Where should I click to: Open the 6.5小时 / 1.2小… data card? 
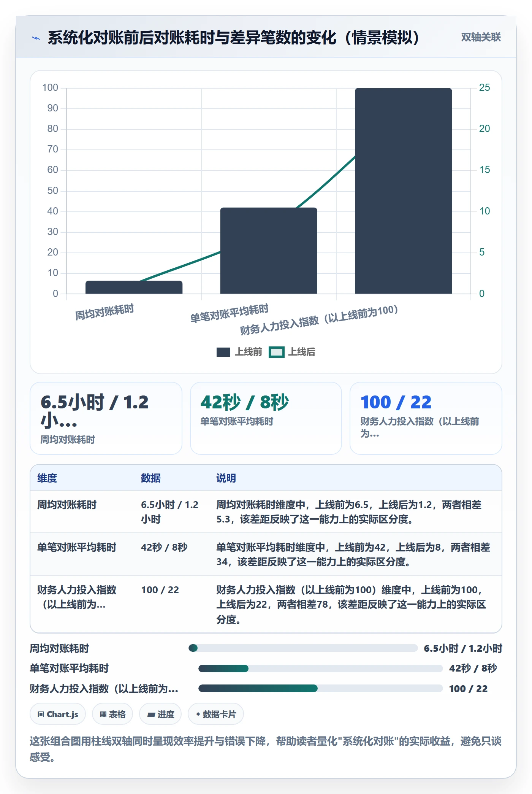point(106,418)
